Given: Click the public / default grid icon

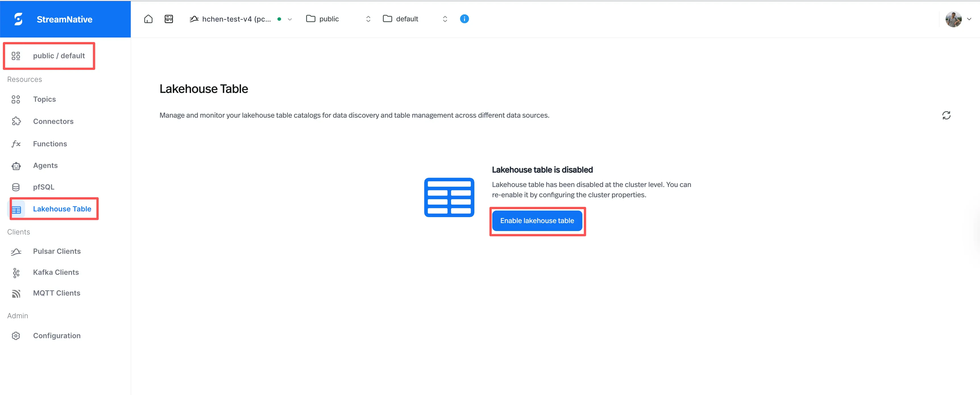Looking at the screenshot, I should (16, 56).
